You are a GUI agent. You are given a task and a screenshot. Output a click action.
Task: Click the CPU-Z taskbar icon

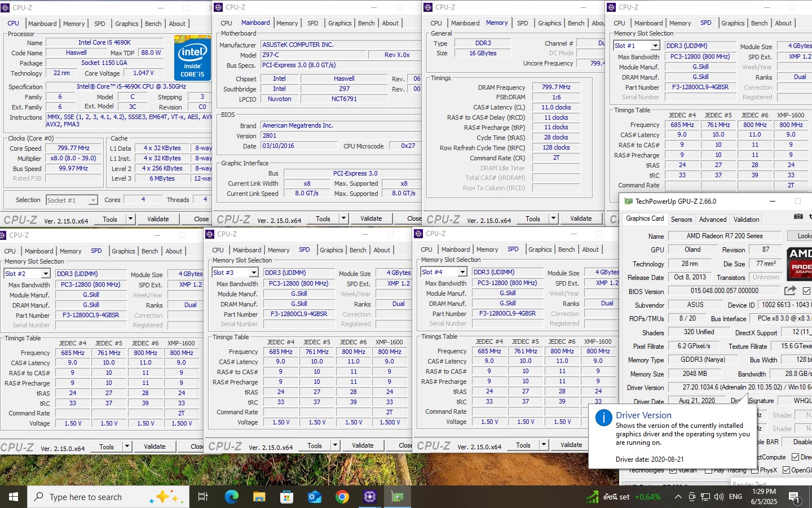370,497
